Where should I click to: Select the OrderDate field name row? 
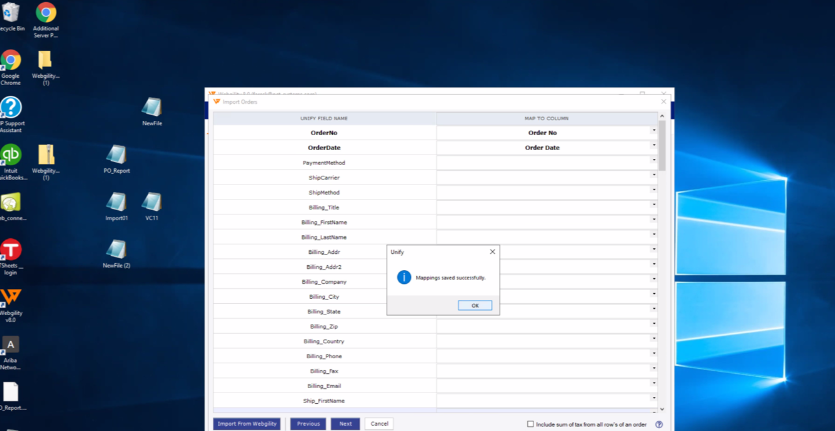(x=324, y=148)
